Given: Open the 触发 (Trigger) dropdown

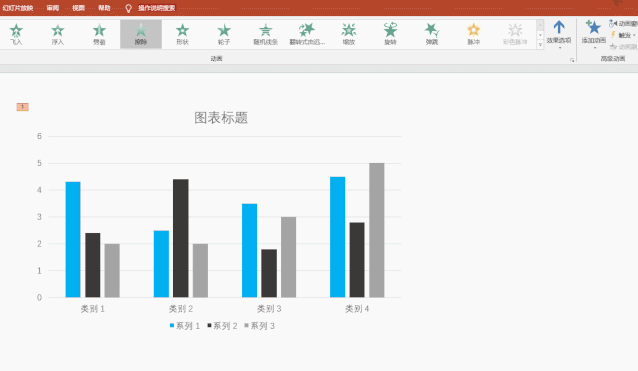Looking at the screenshot, I should (x=623, y=35).
